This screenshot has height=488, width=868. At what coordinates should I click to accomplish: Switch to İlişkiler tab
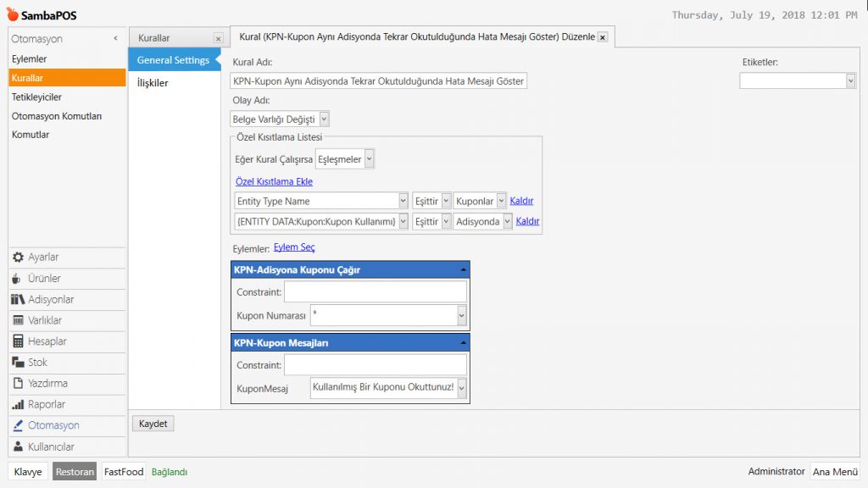(x=153, y=83)
